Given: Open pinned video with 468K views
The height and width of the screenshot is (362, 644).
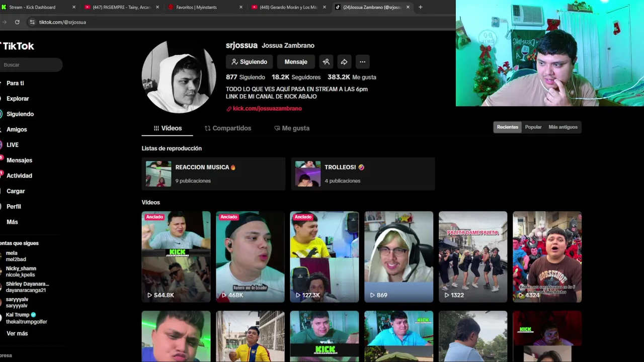Looking at the screenshot, I should [x=250, y=257].
